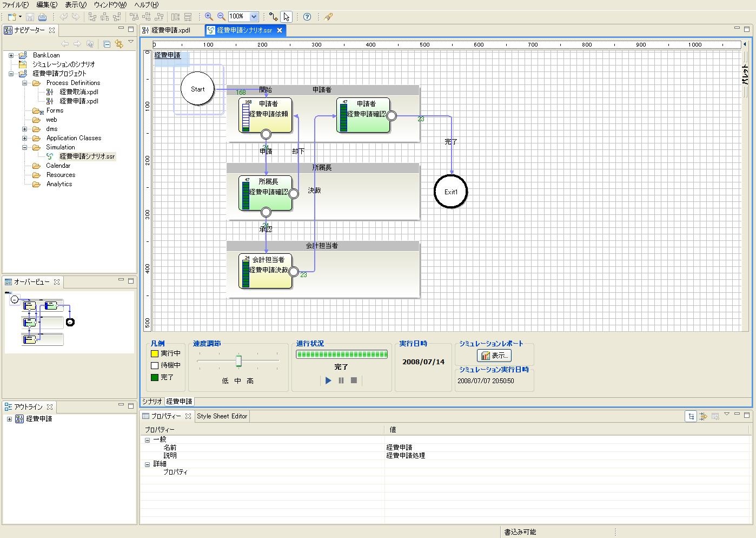This screenshot has width=756, height=538.
Task: Click the speed adjustment slider handle
Action: tap(238, 361)
